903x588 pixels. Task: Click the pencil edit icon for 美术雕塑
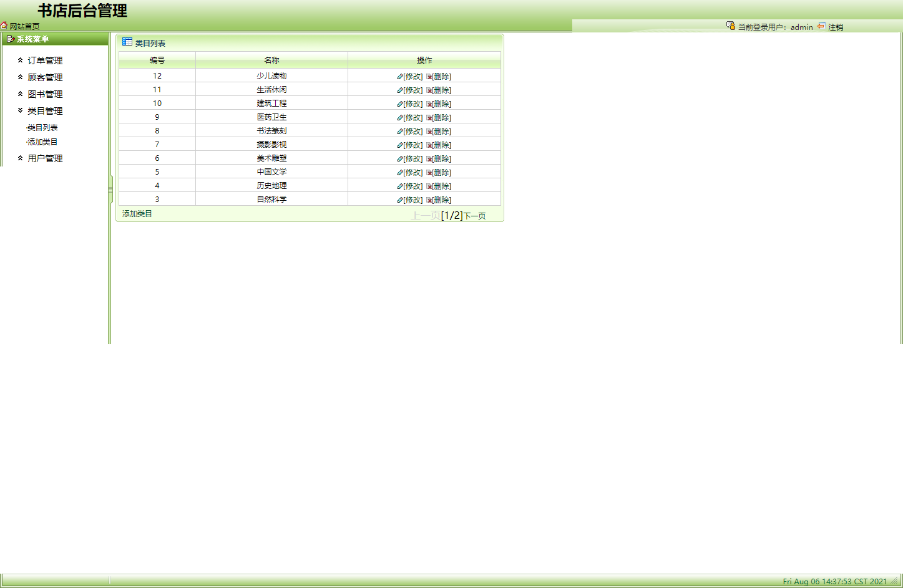[400, 159]
